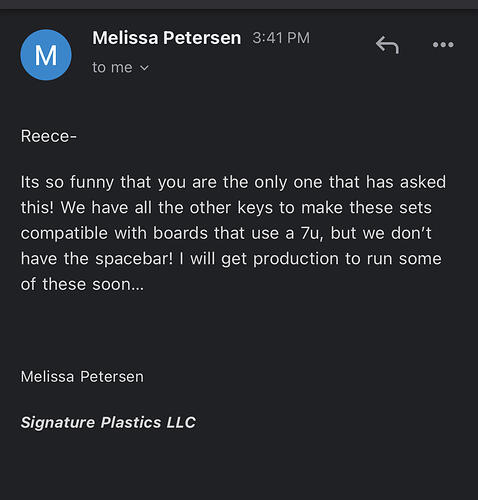Click the word 'spacebar!' in the message
478x500 pixels.
coord(134,259)
